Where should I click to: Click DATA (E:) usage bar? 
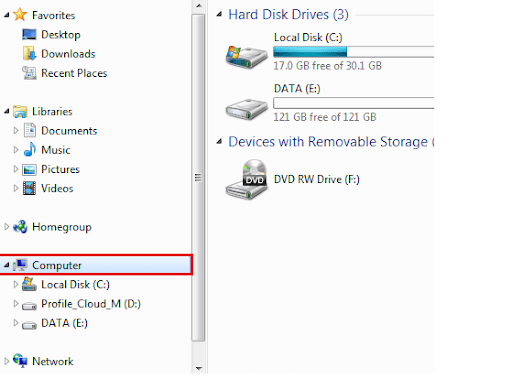[353, 103]
